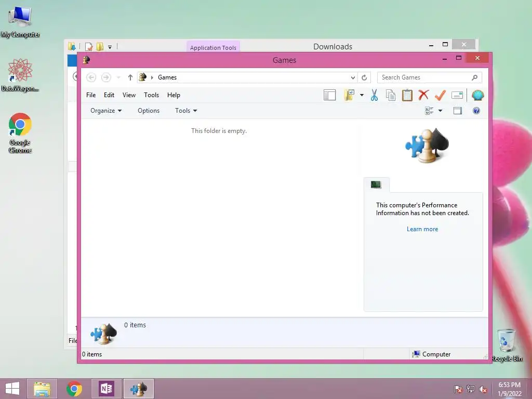This screenshot has height=399, width=532.
Task: Click the Learn more link
Action: [x=422, y=229]
